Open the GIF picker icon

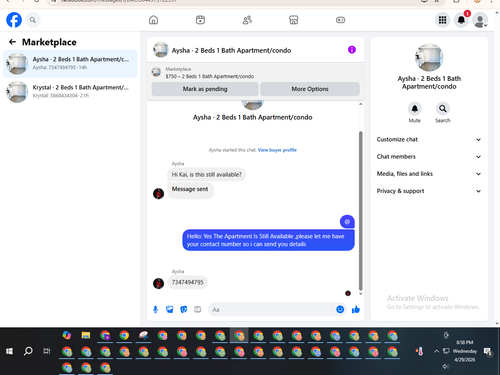pyautogui.click(x=198, y=310)
